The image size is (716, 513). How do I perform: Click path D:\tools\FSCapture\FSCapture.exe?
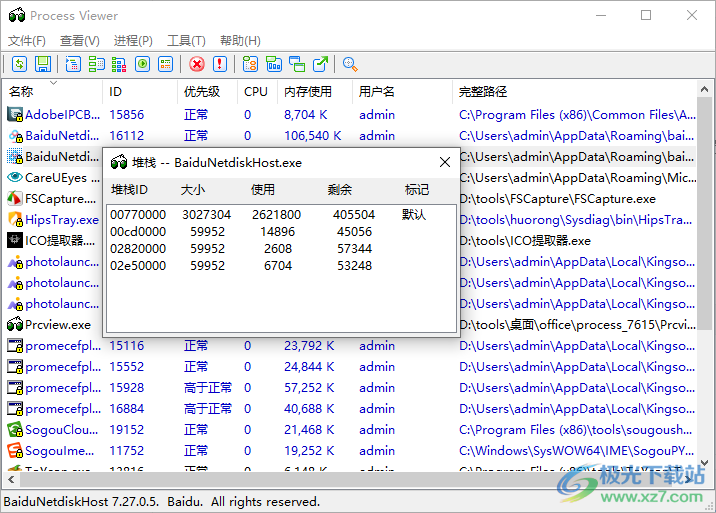(x=558, y=199)
